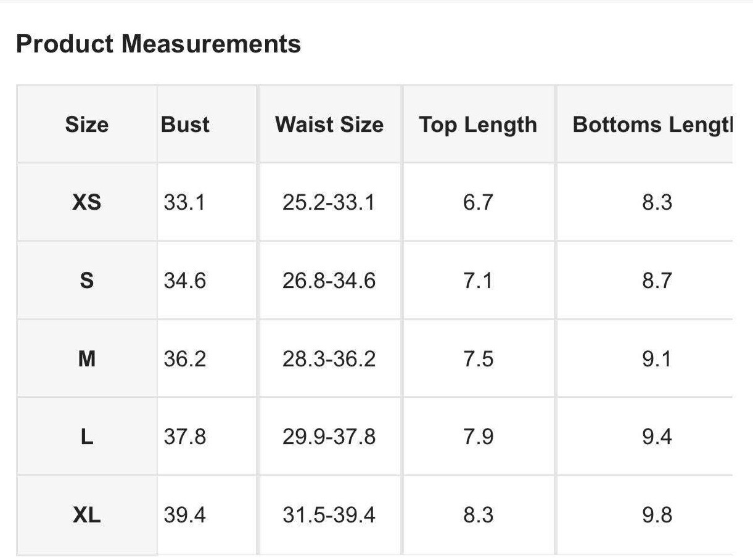Select the Waist Size column header
The image size is (753, 560).
329,125
